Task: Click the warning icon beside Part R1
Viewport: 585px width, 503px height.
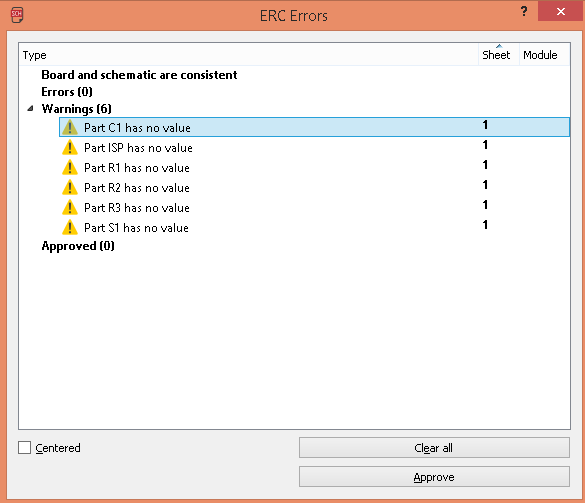Action: click(x=70, y=167)
